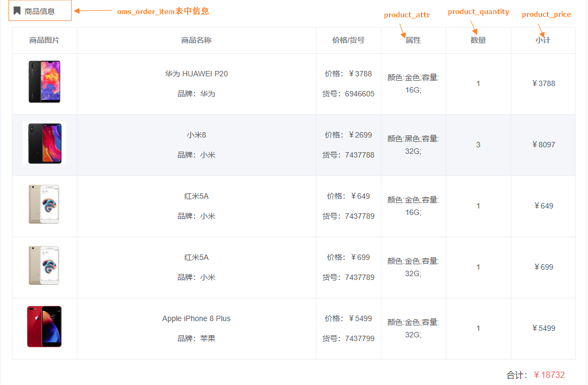Click the red Apple iPhone 8 Plus image
The image size is (588, 385).
point(44,327)
